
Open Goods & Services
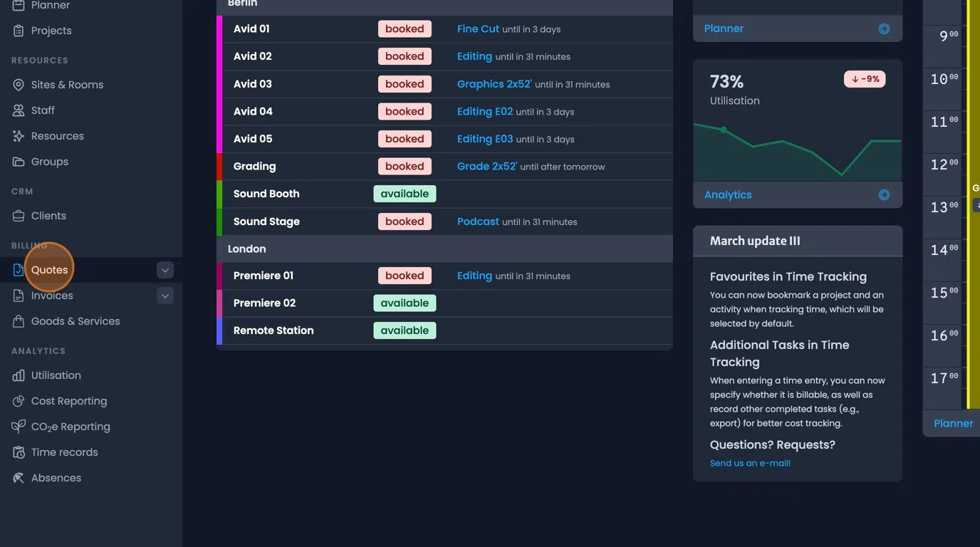pyautogui.click(x=75, y=321)
